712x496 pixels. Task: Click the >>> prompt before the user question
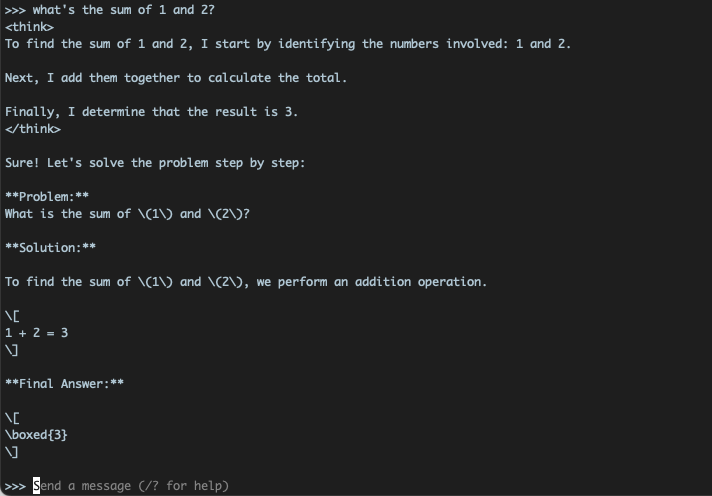[15, 10]
